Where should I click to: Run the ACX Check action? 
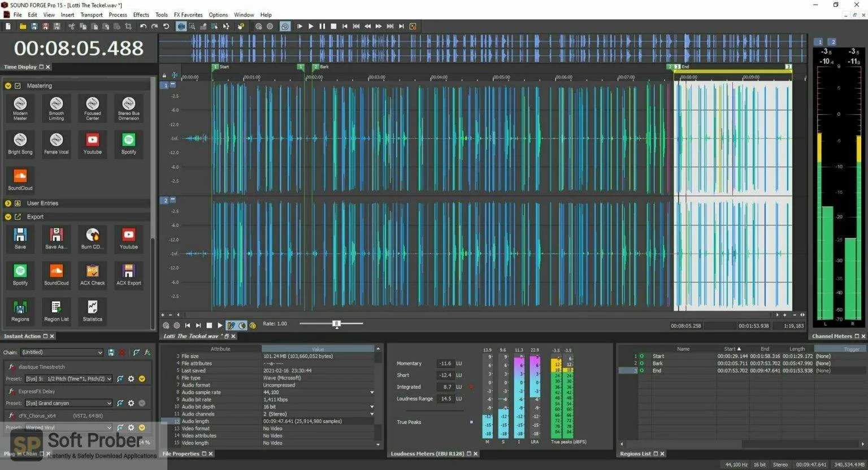(93, 275)
